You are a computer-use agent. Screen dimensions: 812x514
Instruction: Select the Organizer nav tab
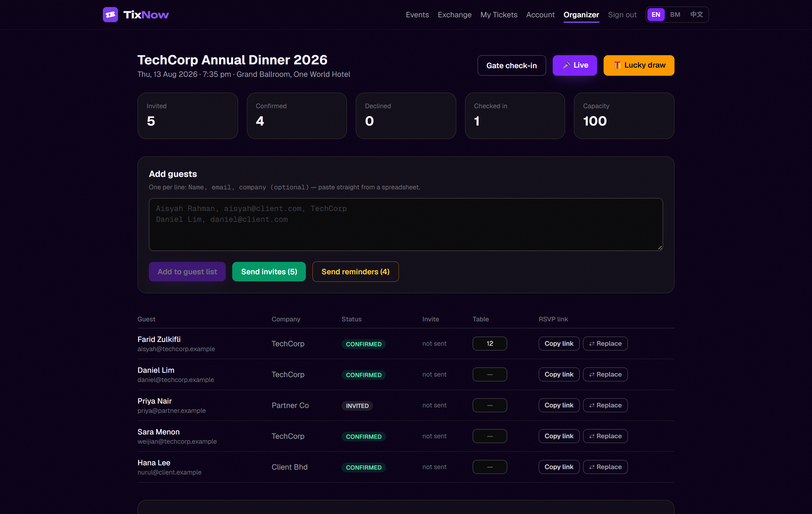(x=581, y=15)
